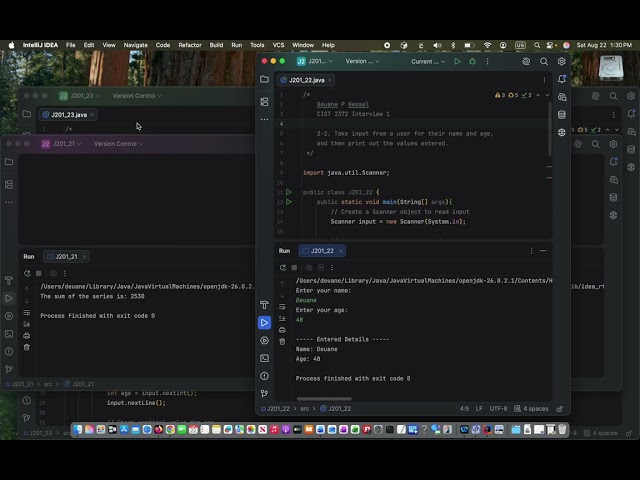Open the Project folder tool in the J201_22 window
640x480 pixels.
(264, 79)
